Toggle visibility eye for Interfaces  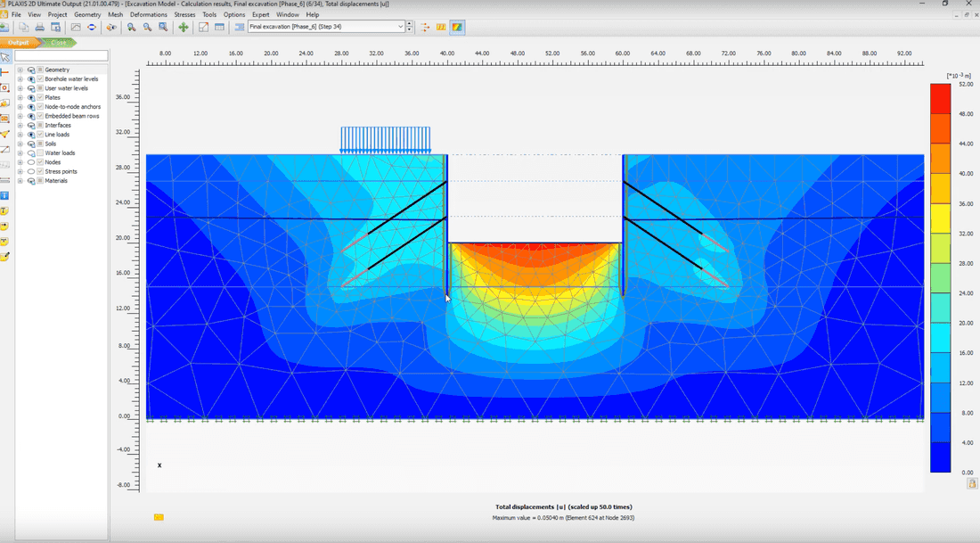pyautogui.click(x=30, y=125)
